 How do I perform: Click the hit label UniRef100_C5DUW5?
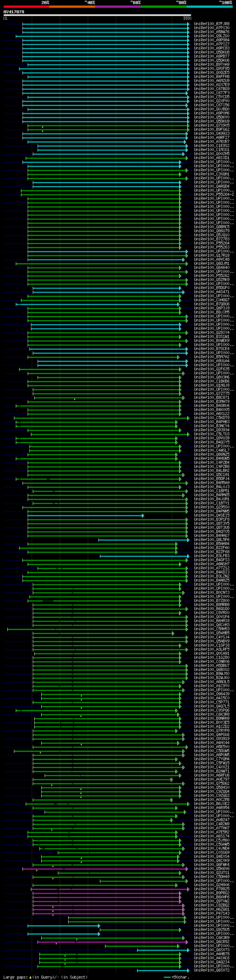tap(212, 751)
